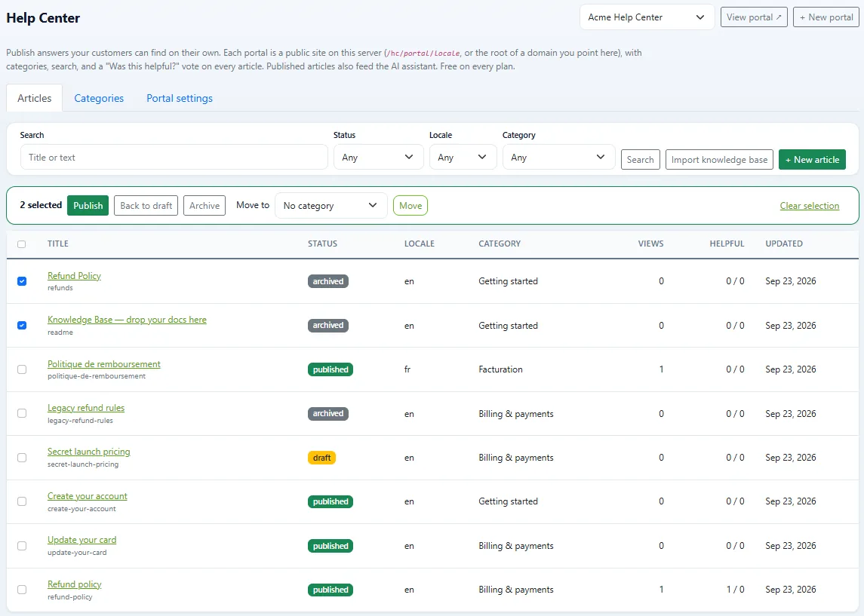Click the VIEWS column header

pos(650,244)
